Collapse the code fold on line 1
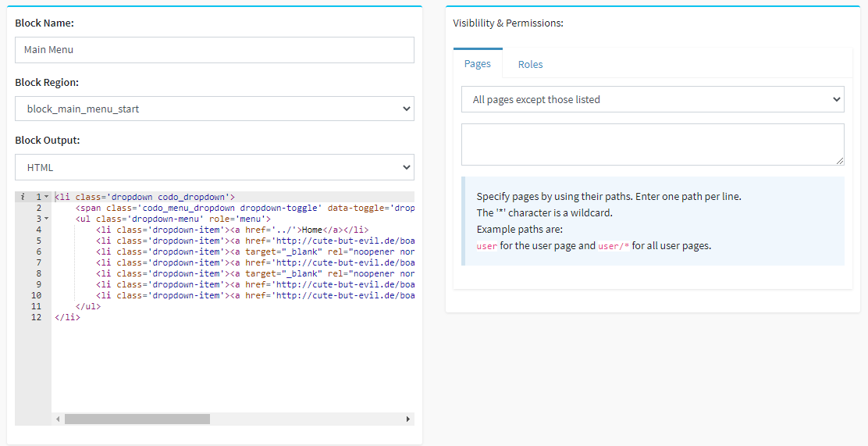 [x=47, y=197]
